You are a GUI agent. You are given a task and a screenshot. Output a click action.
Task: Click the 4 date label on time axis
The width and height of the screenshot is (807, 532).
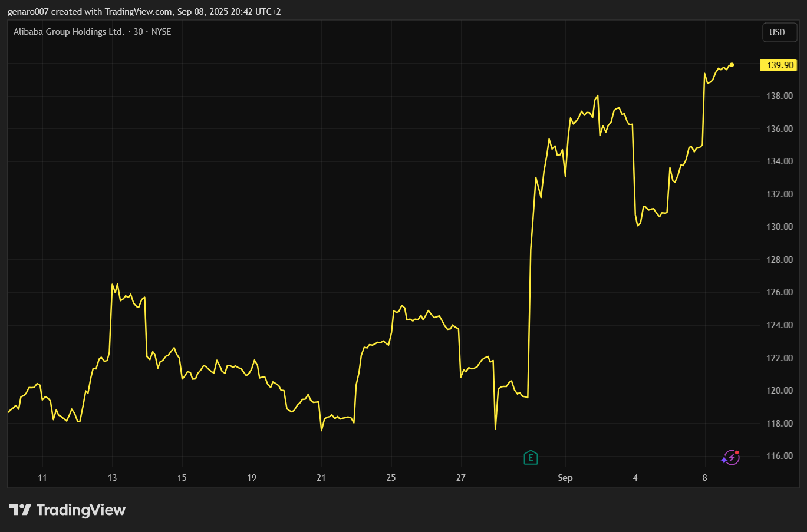(x=635, y=478)
